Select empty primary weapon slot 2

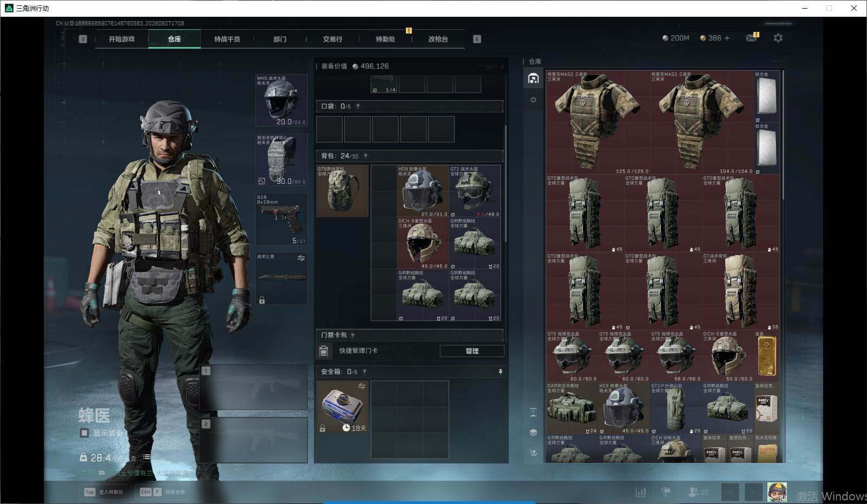[x=254, y=440]
